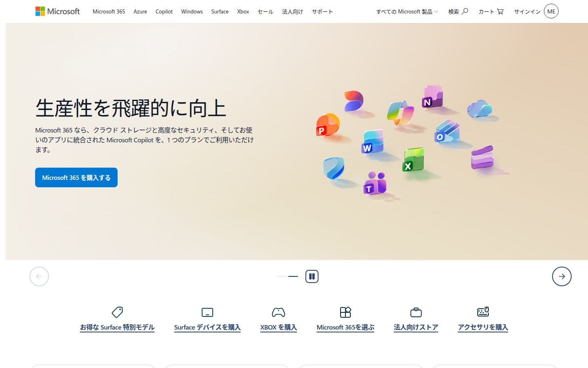Open the 法人向け nav link
Viewport: 588px width, 368px height.
click(292, 11)
